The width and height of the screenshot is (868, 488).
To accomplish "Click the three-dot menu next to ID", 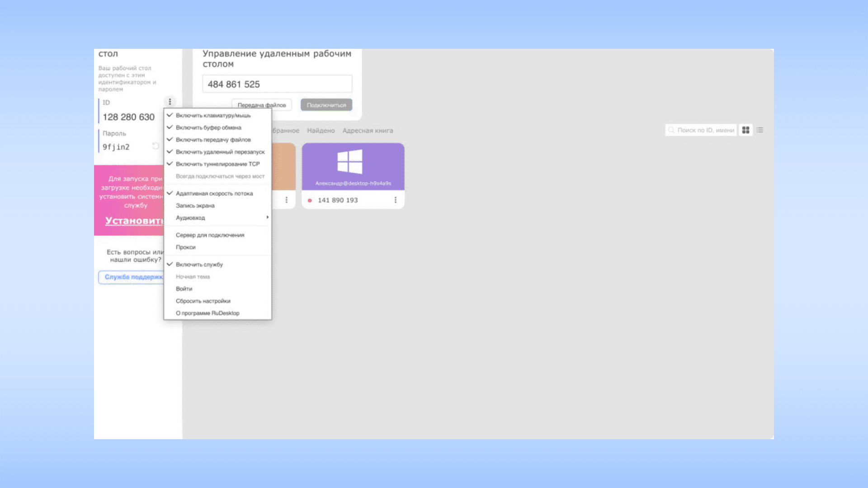I will point(170,102).
